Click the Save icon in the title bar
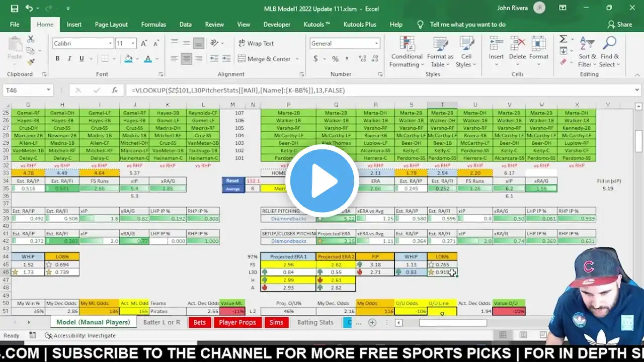Image resolution: width=644 pixels, height=362 pixels. coord(14,9)
